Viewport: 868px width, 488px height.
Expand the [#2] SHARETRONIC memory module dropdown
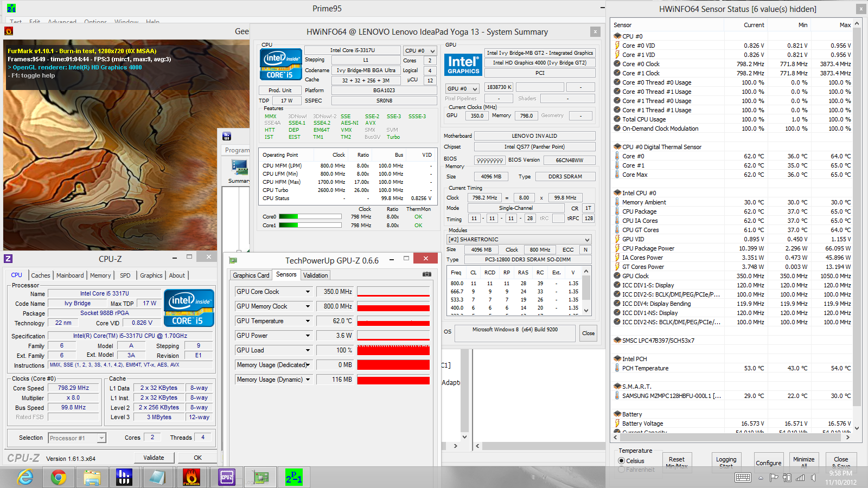click(x=519, y=239)
